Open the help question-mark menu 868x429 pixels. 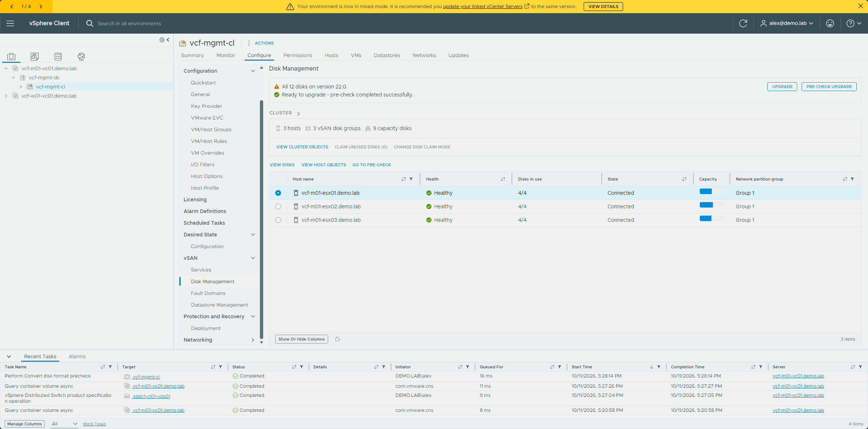853,23
